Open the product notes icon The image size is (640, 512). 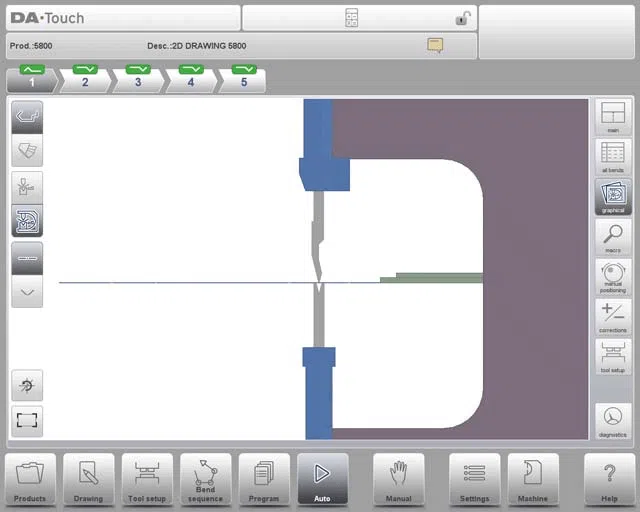pos(435,45)
